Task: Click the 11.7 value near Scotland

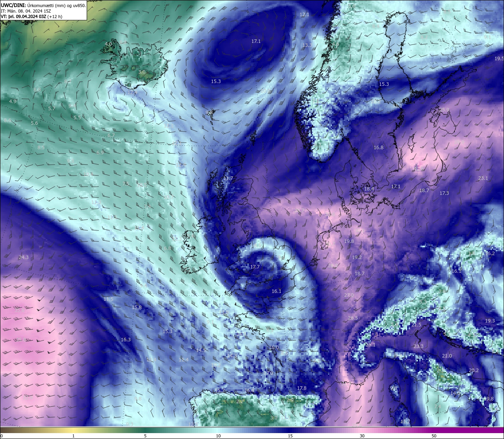Action: 228,178
